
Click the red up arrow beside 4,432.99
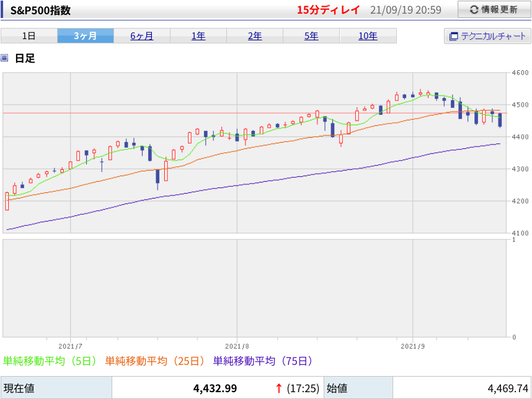(x=279, y=388)
